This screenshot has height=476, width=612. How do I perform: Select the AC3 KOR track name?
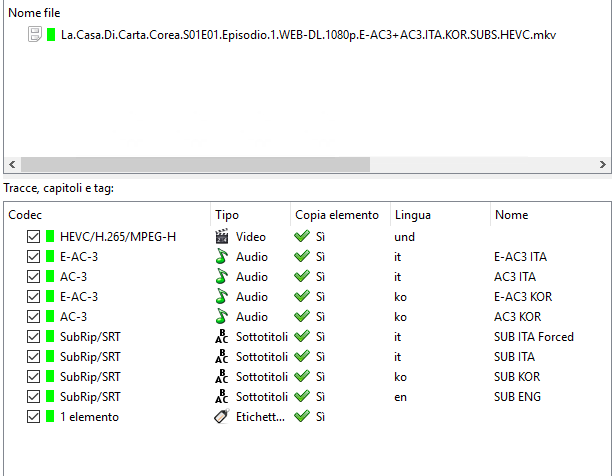pyautogui.click(x=518, y=316)
